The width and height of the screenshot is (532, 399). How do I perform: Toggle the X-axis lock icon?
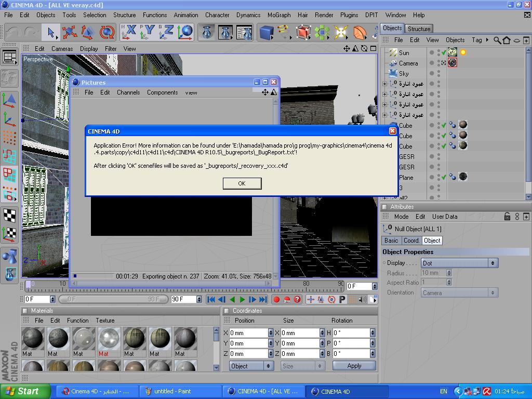click(129, 32)
